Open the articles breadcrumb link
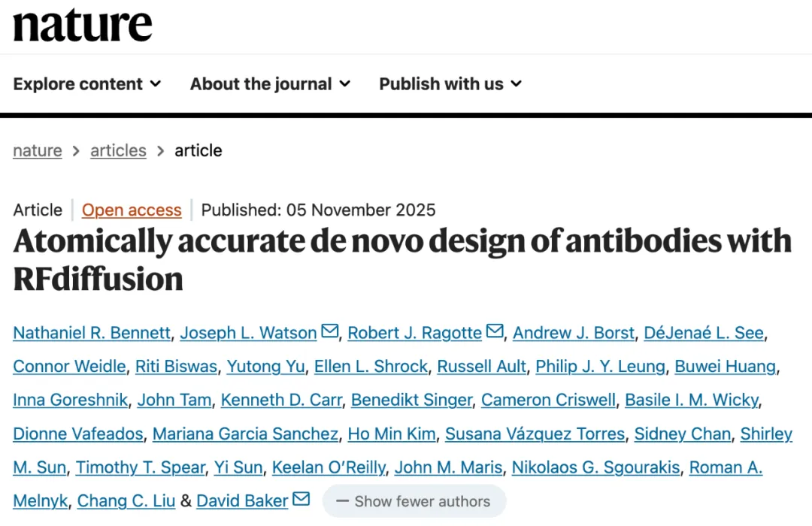This screenshot has height=526, width=812. pyautogui.click(x=118, y=150)
